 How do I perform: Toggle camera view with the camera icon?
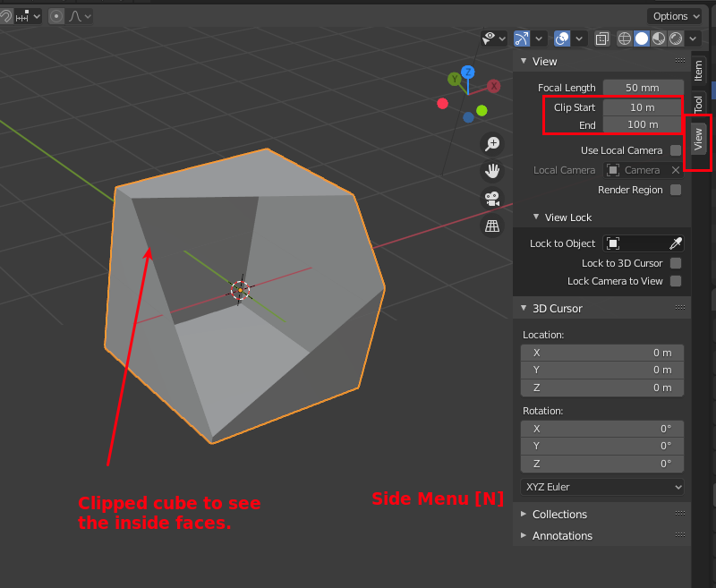tap(491, 199)
